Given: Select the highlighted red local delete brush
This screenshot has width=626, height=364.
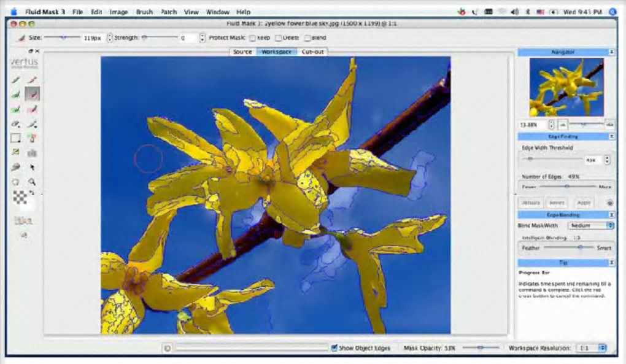Looking at the screenshot, I should [33, 94].
